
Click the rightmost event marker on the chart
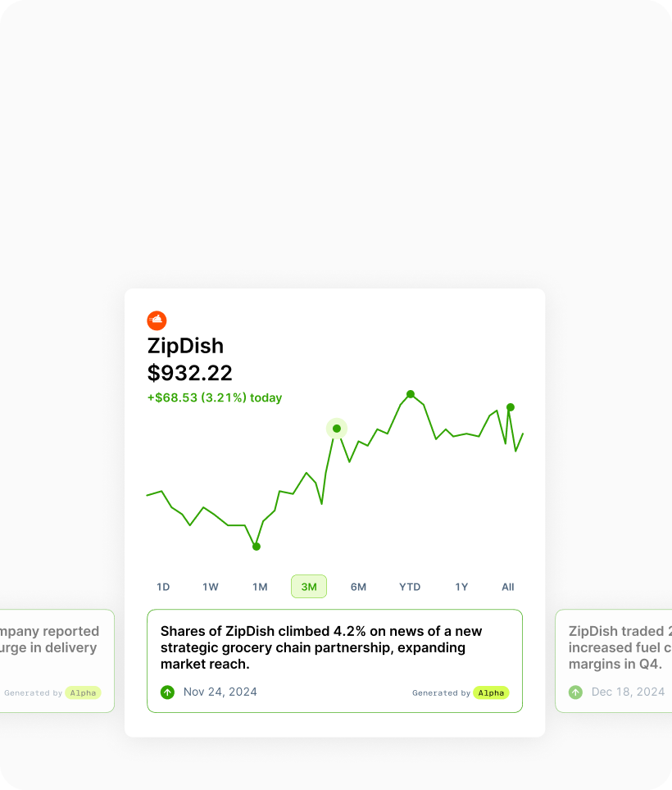[x=511, y=407]
